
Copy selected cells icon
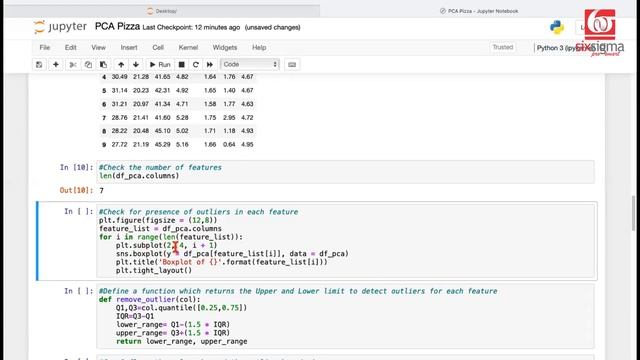[88, 64]
